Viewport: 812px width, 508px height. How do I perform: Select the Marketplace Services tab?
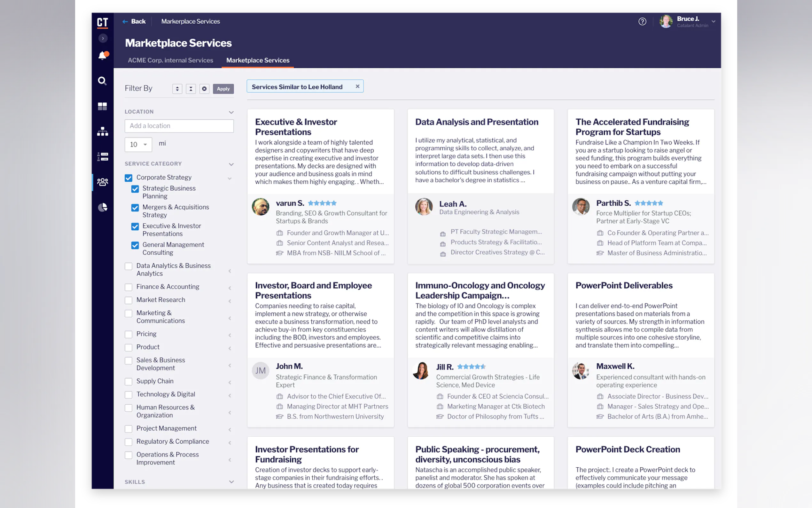pos(257,60)
